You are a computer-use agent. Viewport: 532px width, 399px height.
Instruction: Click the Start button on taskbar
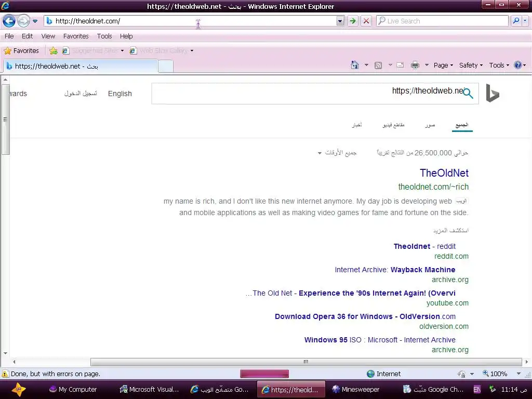(19, 390)
